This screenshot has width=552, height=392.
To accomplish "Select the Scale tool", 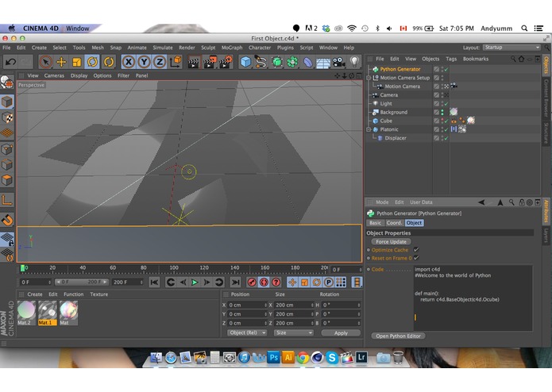I will [x=77, y=62].
